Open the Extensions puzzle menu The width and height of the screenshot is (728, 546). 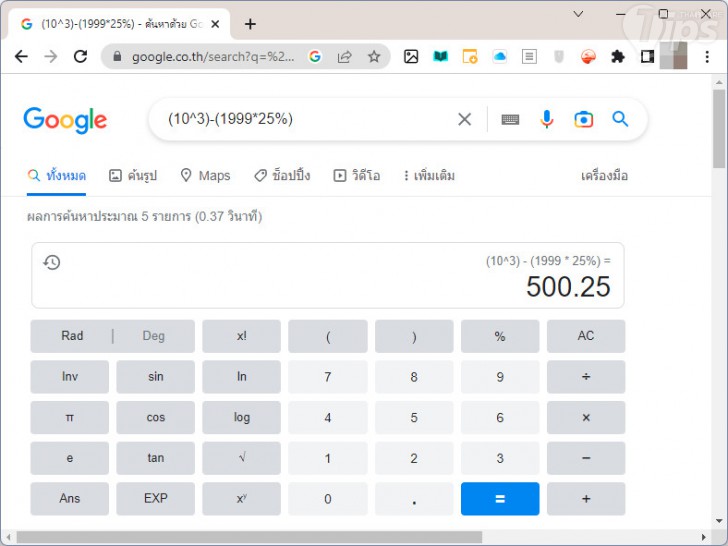618,57
